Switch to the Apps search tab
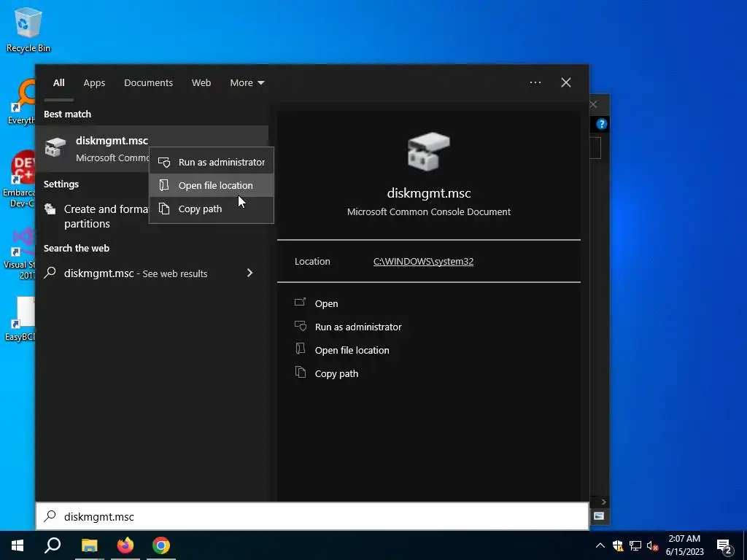This screenshot has height=560, width=747. click(94, 83)
